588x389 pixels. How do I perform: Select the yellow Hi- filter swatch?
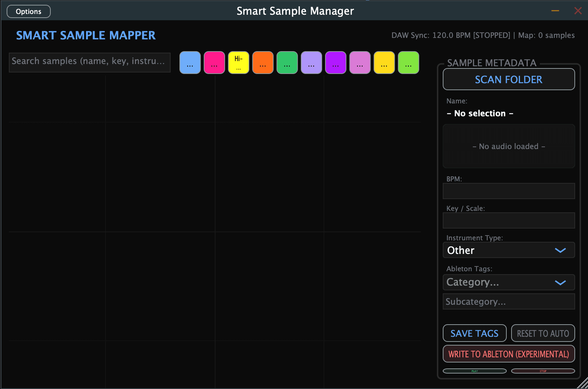[239, 63]
